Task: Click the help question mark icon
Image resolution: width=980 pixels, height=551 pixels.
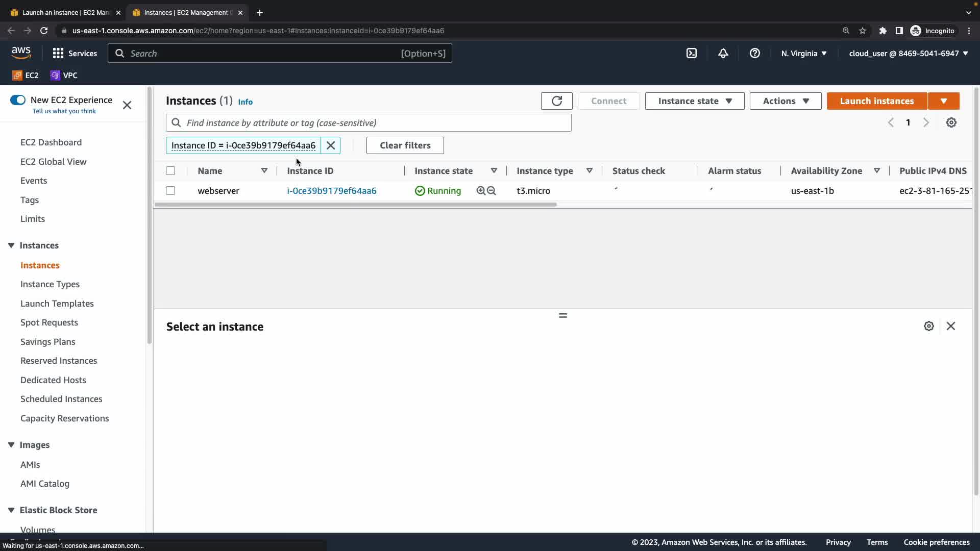Action: point(755,53)
